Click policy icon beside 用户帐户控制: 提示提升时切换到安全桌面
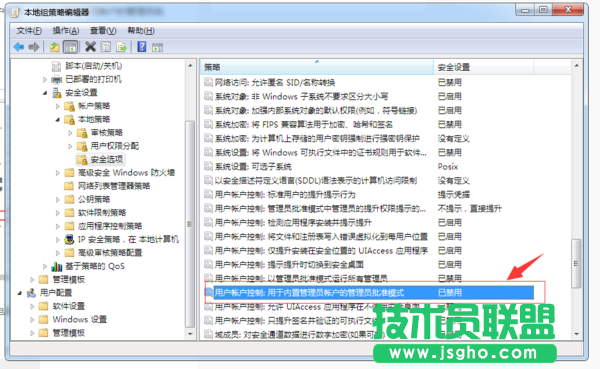 coord(208,265)
